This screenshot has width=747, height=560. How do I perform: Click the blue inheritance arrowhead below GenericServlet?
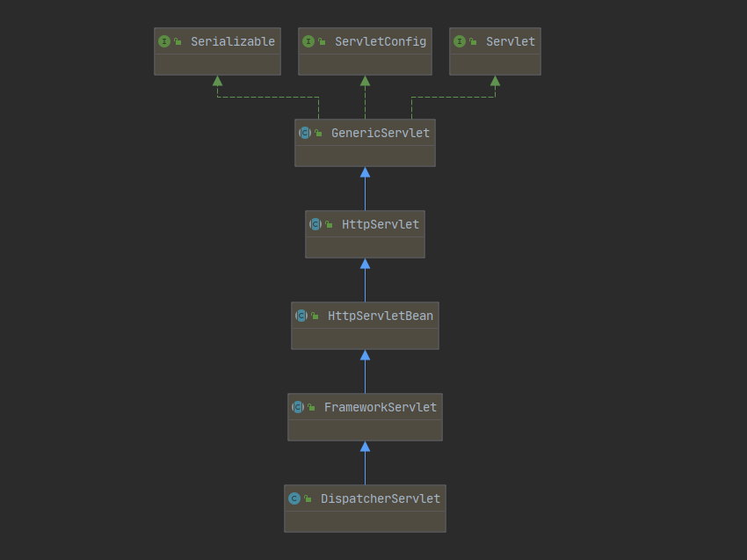[365, 172]
